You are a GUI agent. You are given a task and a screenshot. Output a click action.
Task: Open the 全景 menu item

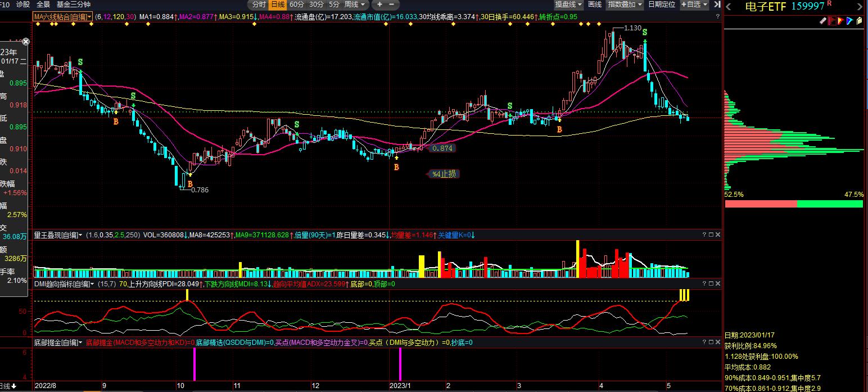coord(43,4)
